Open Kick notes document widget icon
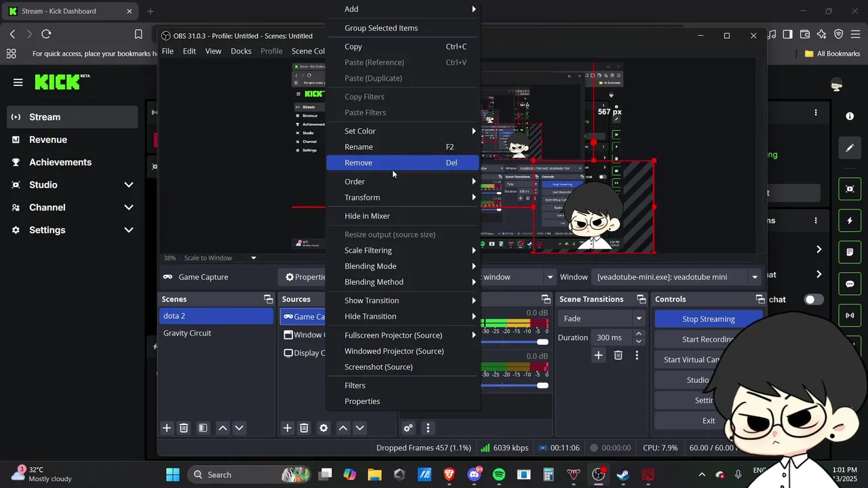 850,252
